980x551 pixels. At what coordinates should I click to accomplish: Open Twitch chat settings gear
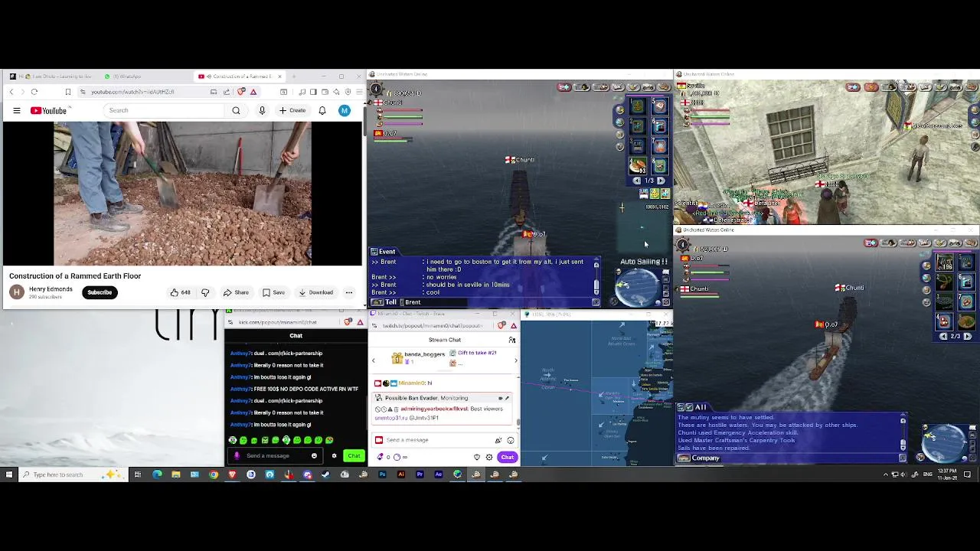coord(489,457)
